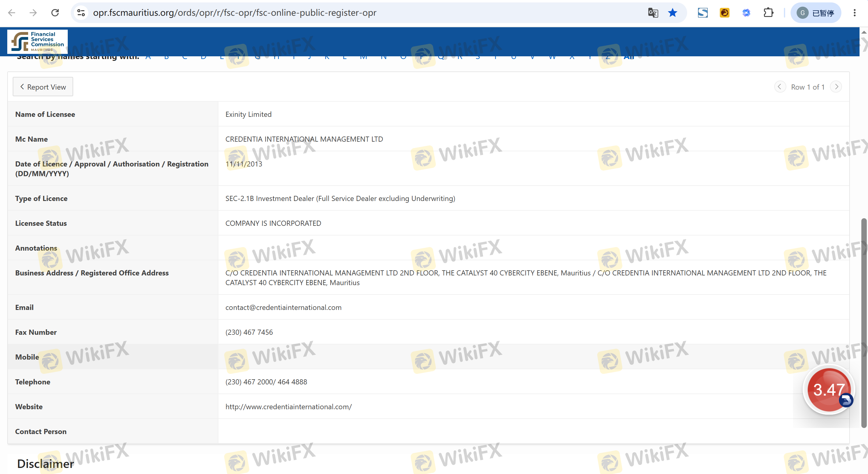Select the CREDENTIA INTERNATIONAL MANAGEMENT LTD value
This screenshot has width=868, height=474.
(304, 139)
